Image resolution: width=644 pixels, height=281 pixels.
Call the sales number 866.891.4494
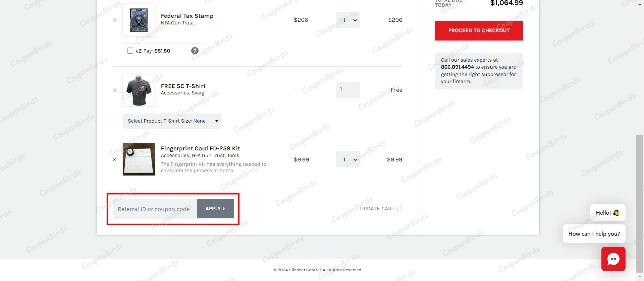tap(458, 67)
